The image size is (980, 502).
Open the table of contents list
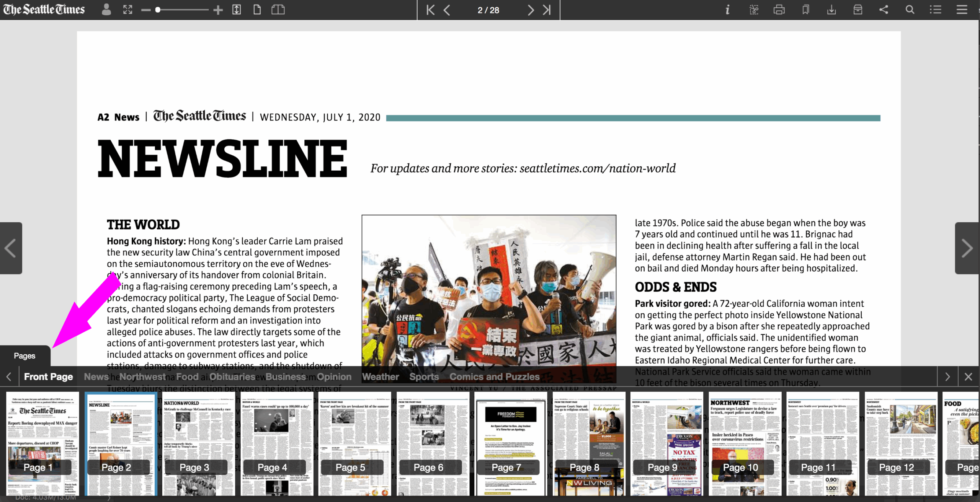(x=936, y=10)
